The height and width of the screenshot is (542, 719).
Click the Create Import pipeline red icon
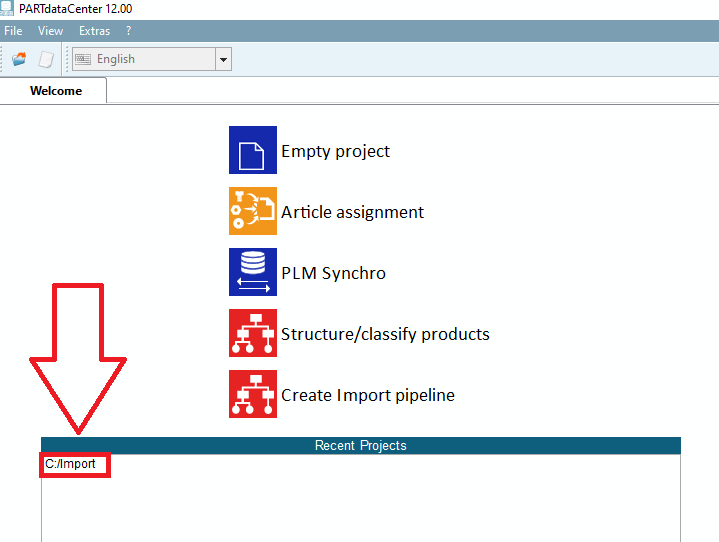click(x=253, y=394)
